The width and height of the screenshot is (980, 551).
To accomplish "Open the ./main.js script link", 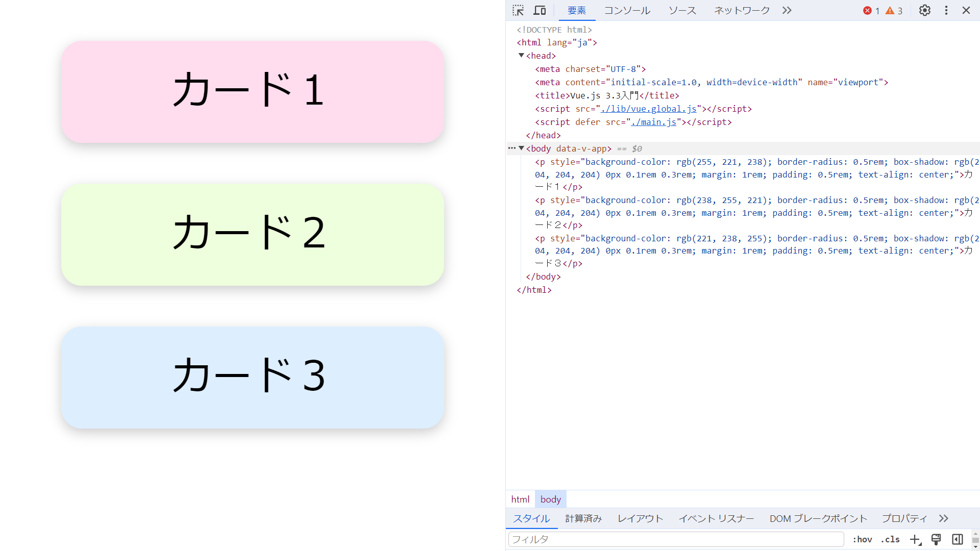I will click(x=653, y=122).
